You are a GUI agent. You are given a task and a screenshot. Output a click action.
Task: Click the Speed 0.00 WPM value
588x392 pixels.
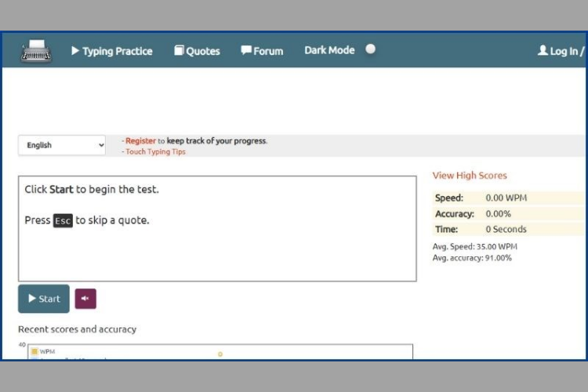click(x=506, y=198)
